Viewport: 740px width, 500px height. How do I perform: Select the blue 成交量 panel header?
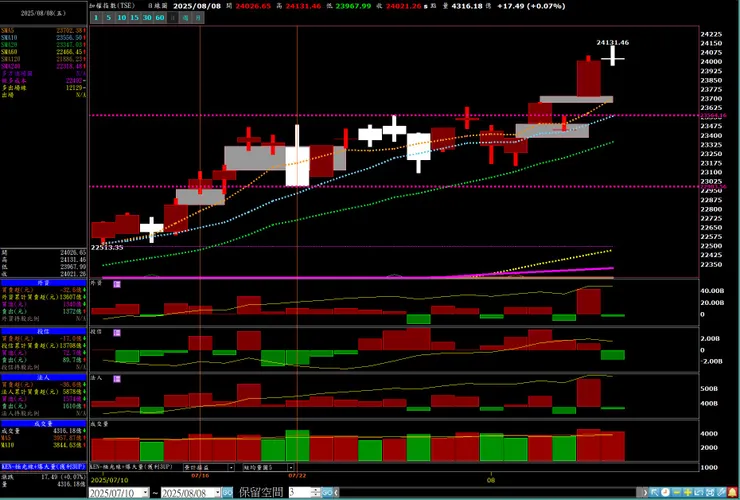click(x=43, y=424)
